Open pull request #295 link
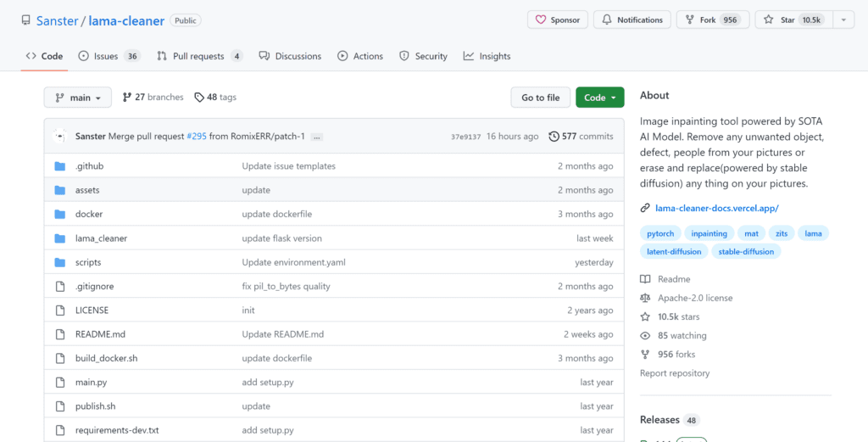This screenshot has width=868, height=442. [x=197, y=137]
